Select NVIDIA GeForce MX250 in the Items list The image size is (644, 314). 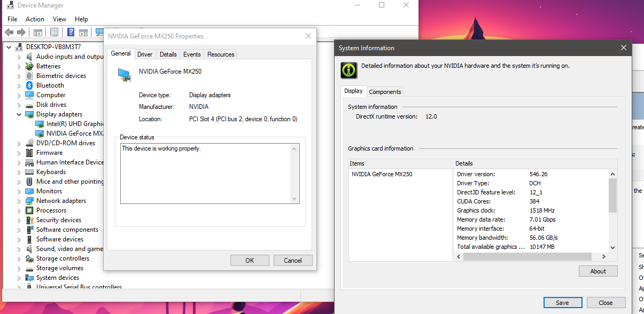[x=382, y=174]
